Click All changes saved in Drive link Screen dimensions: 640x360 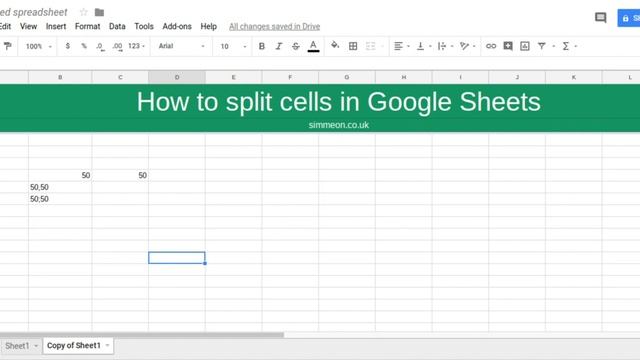pyautogui.click(x=274, y=27)
